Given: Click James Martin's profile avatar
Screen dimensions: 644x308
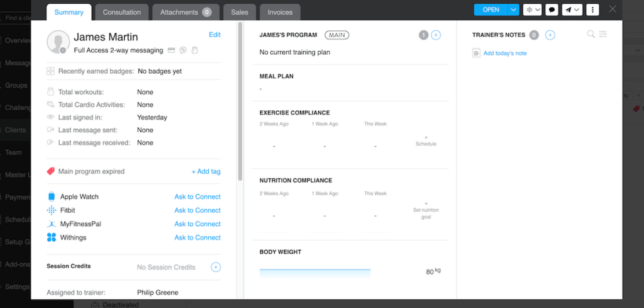Looking at the screenshot, I should [58, 42].
